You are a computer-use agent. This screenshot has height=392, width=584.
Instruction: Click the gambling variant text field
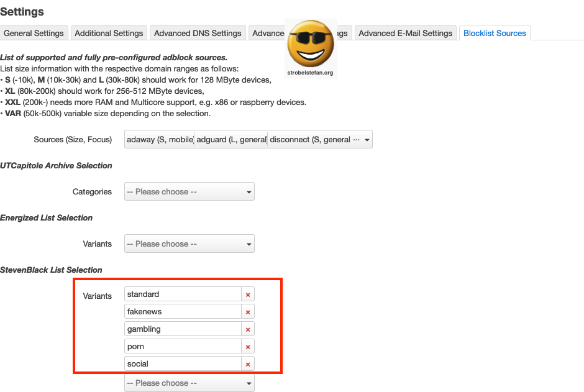[x=183, y=329]
